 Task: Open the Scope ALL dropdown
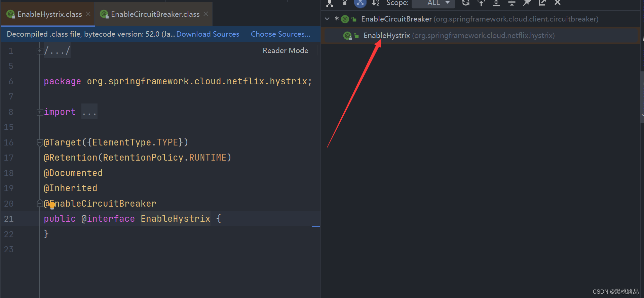coord(433,3)
